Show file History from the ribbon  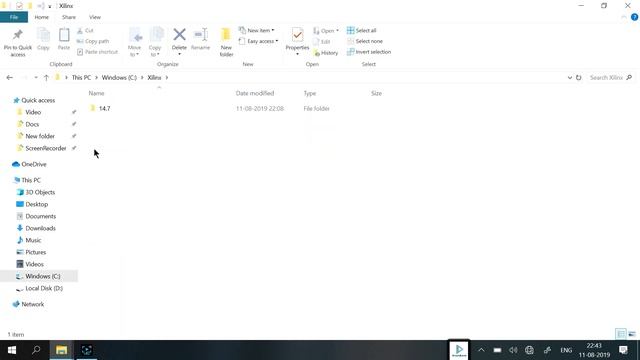coord(326,53)
